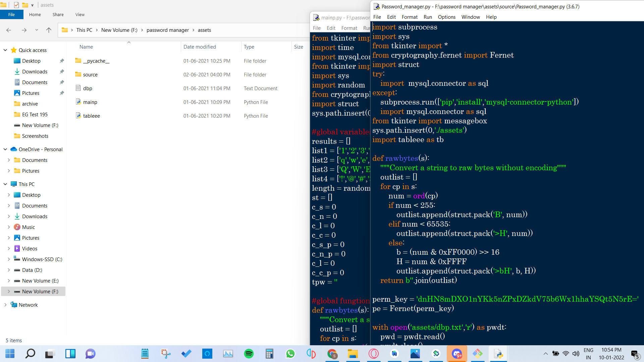The height and width of the screenshot is (362, 644).
Task: Open the volume control in system tray
Action: click(576, 354)
